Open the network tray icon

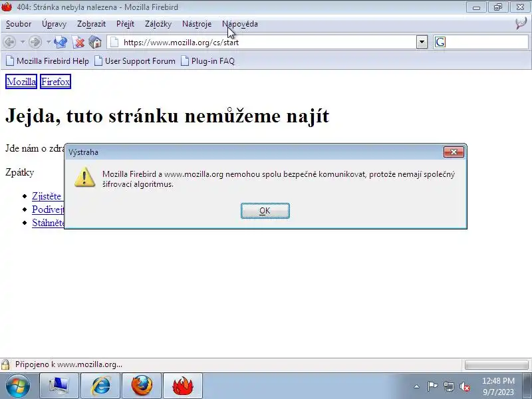(448, 386)
